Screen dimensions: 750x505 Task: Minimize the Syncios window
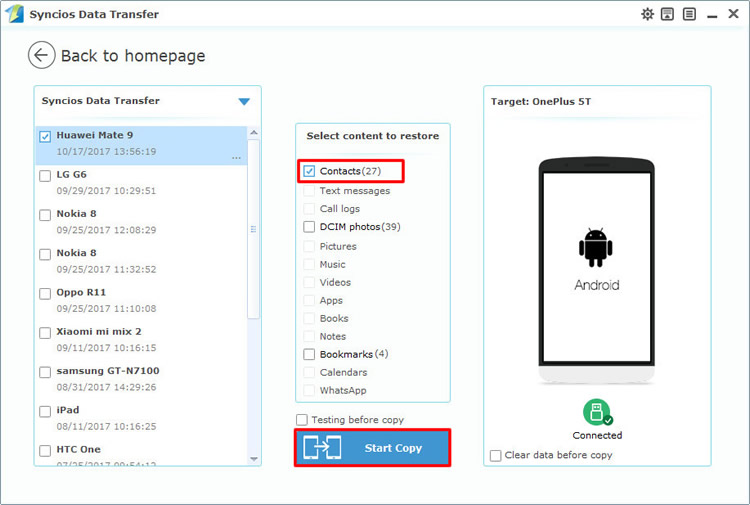tap(712, 15)
